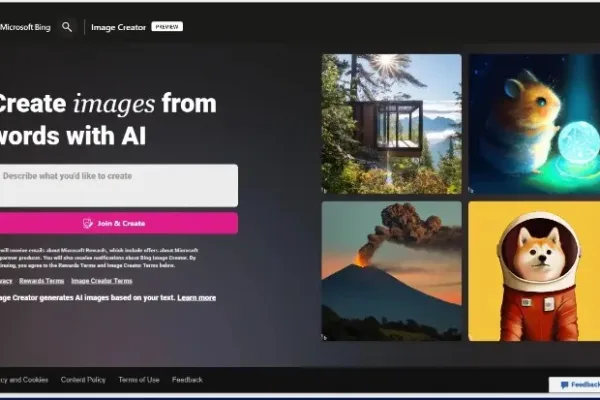Open the Rewards Terms link

[42, 281]
